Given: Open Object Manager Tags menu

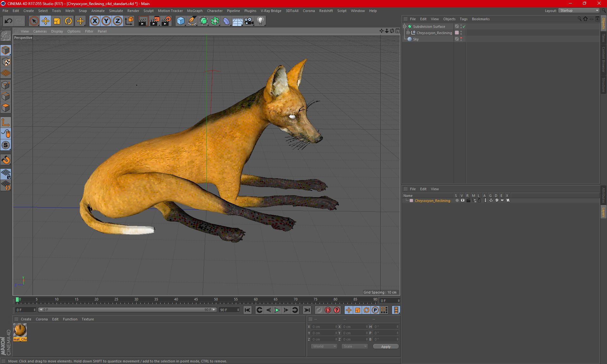Looking at the screenshot, I should [463, 19].
